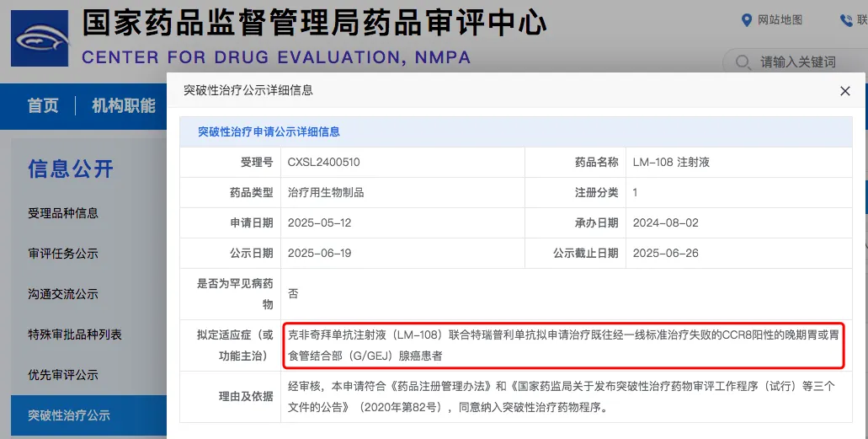Go to 首页 in the navigation bar
868x439 pixels.
click(x=43, y=105)
